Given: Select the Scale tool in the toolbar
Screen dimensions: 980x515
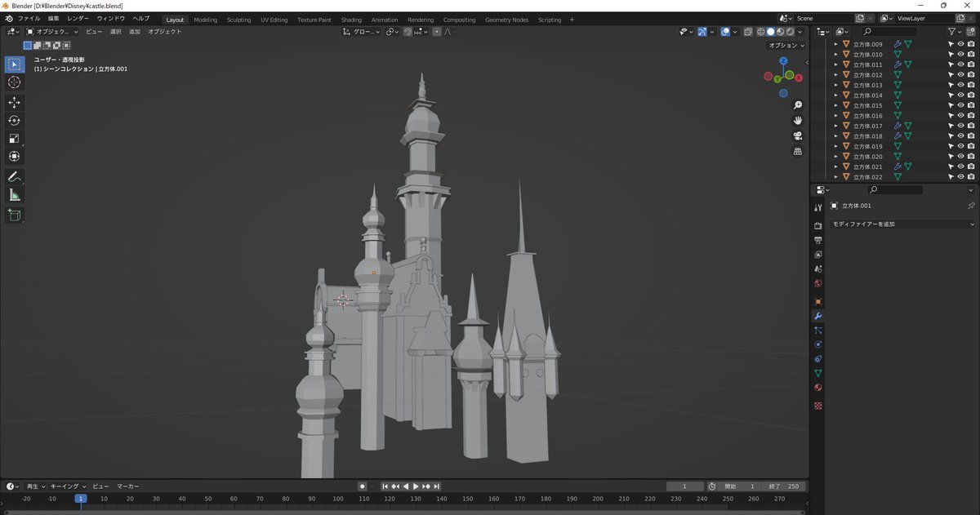Looking at the screenshot, I should [15, 138].
